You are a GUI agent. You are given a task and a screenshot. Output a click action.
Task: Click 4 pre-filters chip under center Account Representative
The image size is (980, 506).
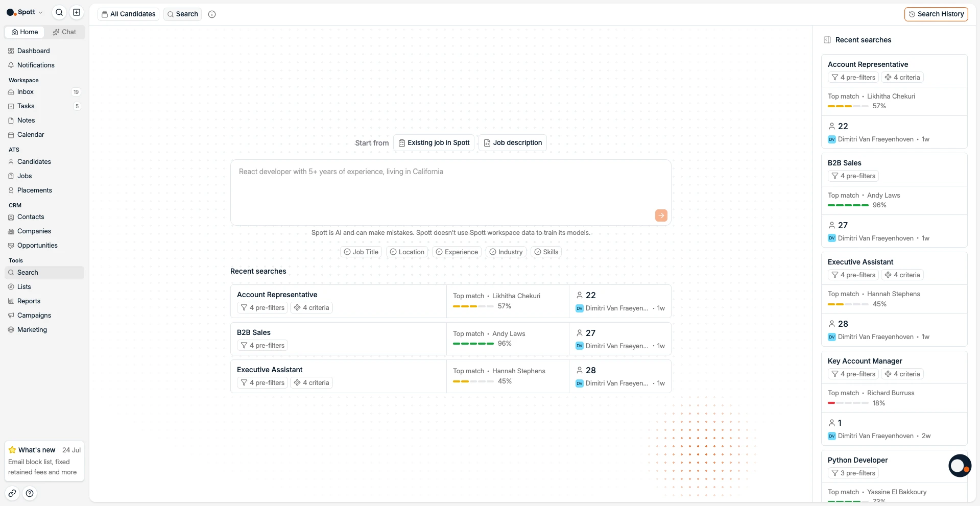pyautogui.click(x=262, y=308)
